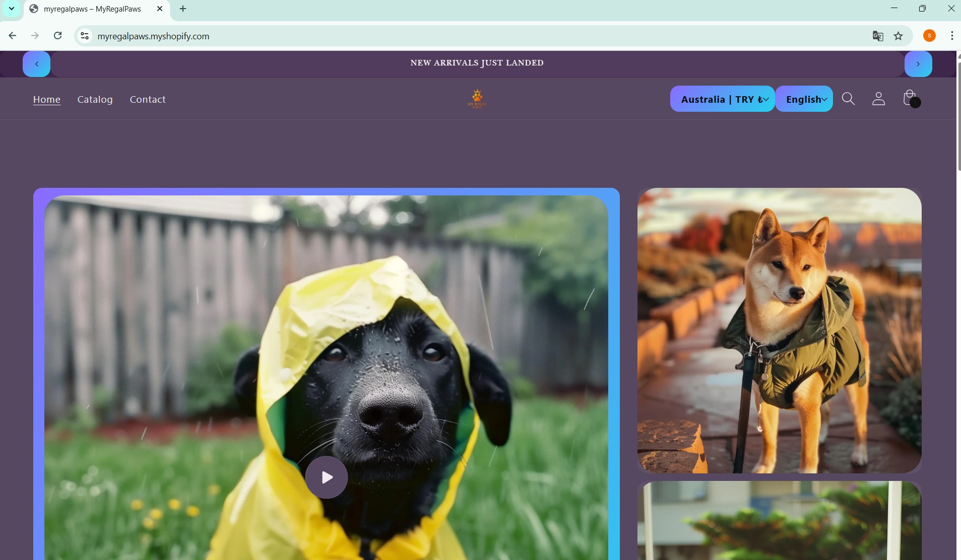Viewport: 961px width, 560px height.
Task: Show next announcement
Action: click(x=918, y=64)
